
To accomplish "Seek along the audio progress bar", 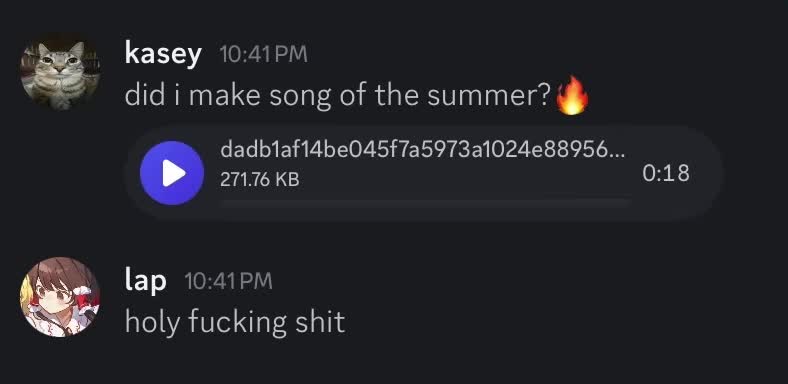I will point(426,202).
